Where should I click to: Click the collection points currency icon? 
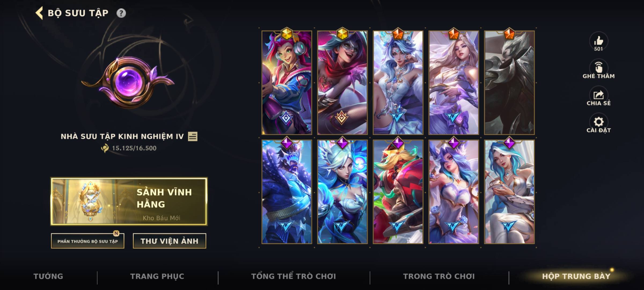(x=105, y=148)
